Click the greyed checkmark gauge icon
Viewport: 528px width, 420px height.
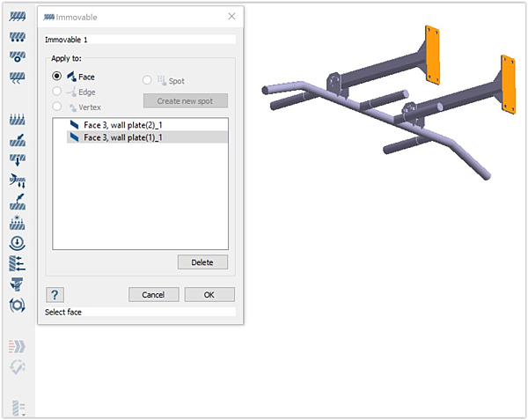[x=18, y=367]
